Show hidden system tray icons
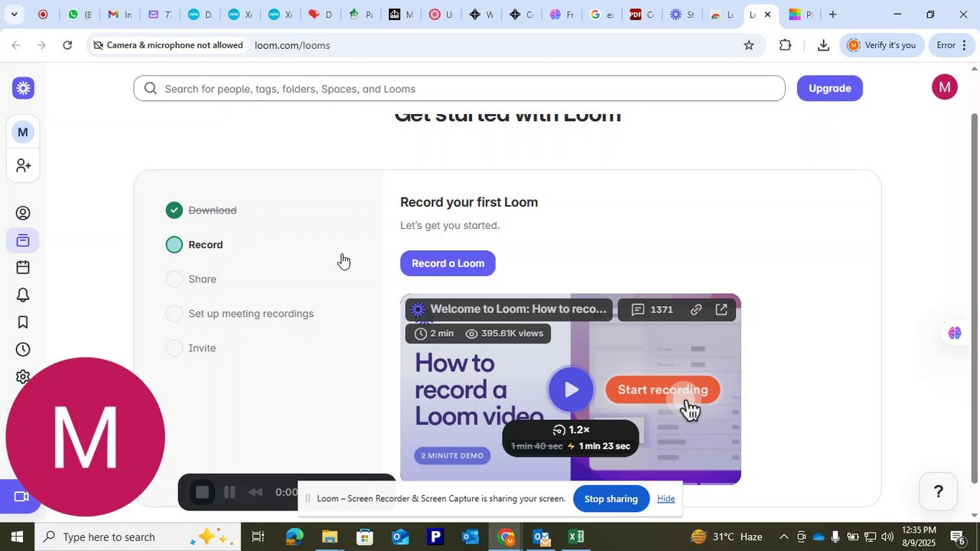Viewport: 980px width, 551px height. (x=783, y=536)
